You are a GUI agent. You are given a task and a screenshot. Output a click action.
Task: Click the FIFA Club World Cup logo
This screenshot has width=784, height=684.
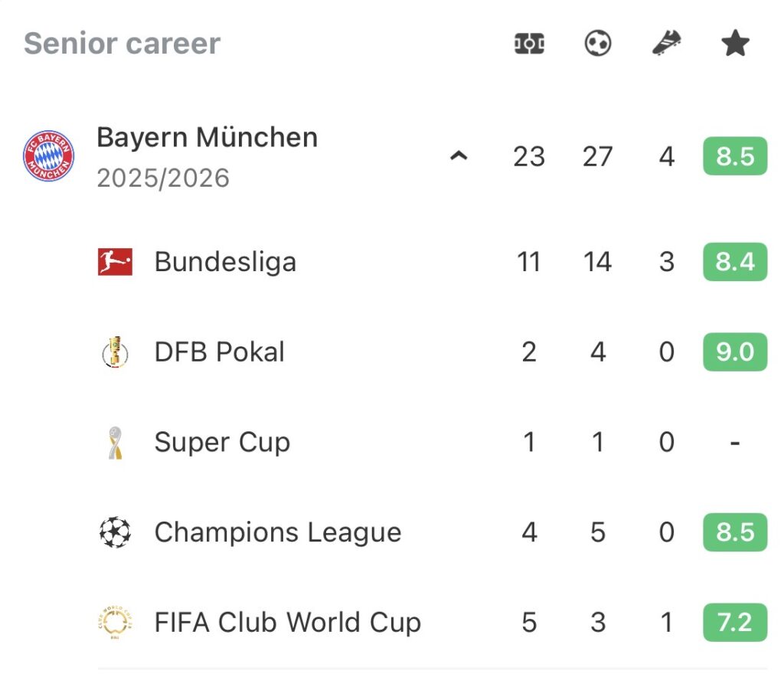click(x=115, y=622)
